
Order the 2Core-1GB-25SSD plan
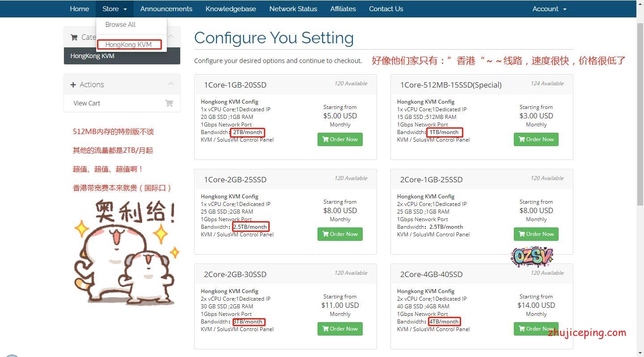pos(536,234)
